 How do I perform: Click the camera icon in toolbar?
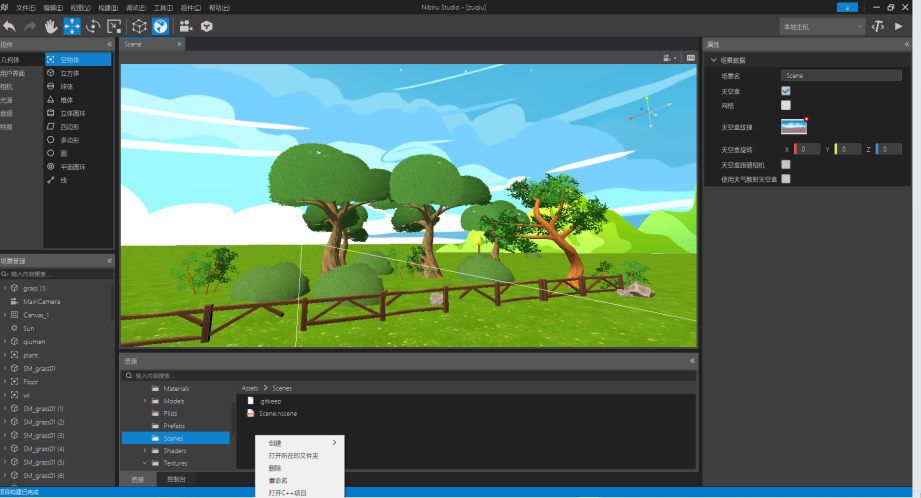click(x=186, y=26)
